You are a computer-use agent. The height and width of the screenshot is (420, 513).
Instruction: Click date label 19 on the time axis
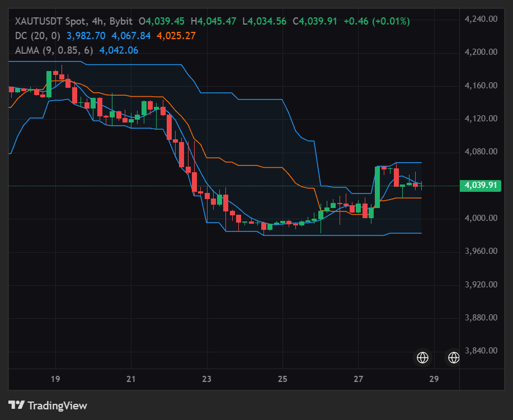point(55,379)
